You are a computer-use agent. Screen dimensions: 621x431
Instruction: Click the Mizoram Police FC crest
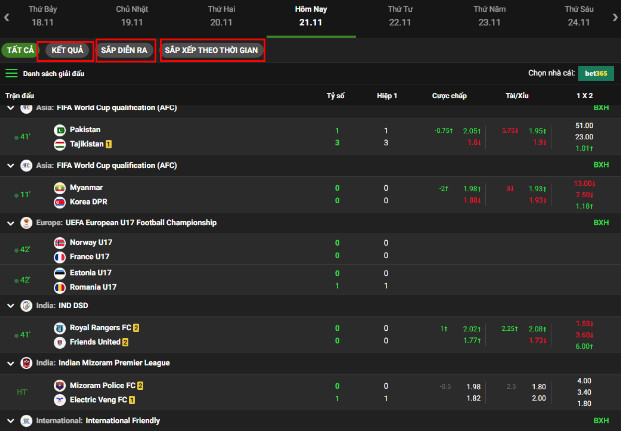[60, 386]
